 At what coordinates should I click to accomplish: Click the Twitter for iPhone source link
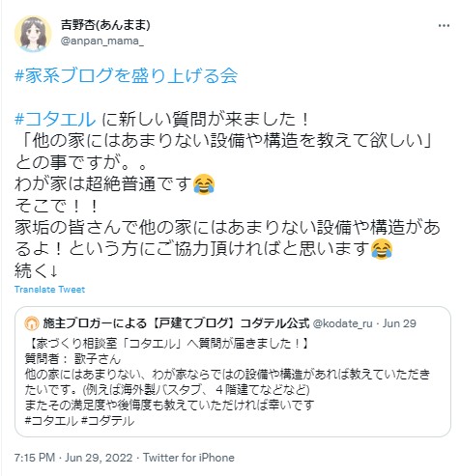click(x=188, y=458)
